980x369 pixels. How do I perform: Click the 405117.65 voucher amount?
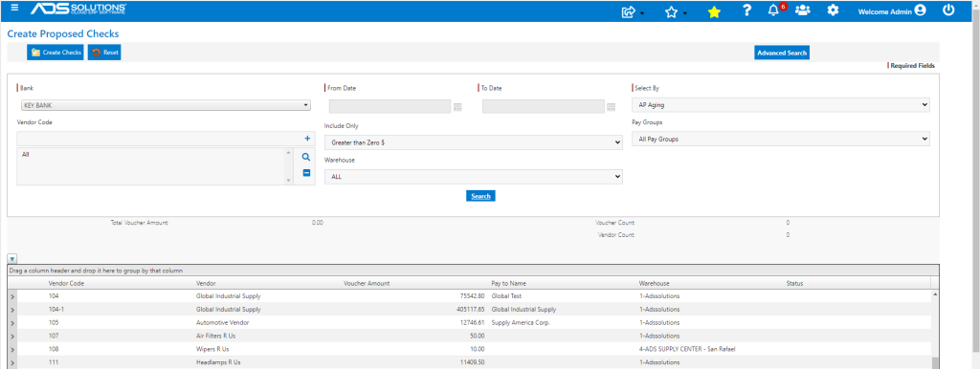(471, 310)
